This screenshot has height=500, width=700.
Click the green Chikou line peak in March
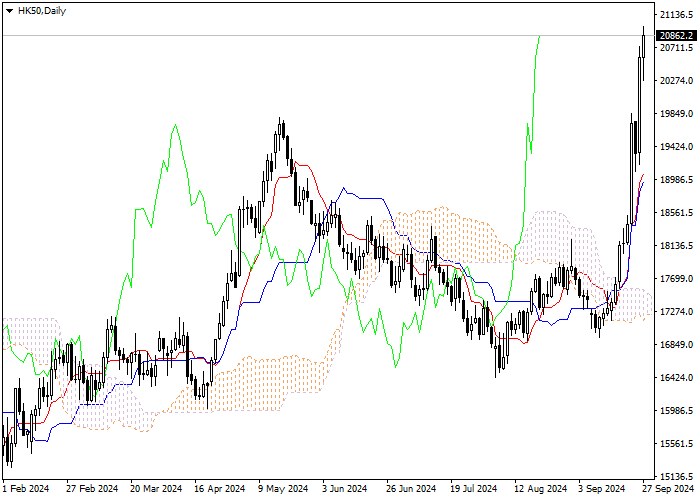click(x=175, y=125)
